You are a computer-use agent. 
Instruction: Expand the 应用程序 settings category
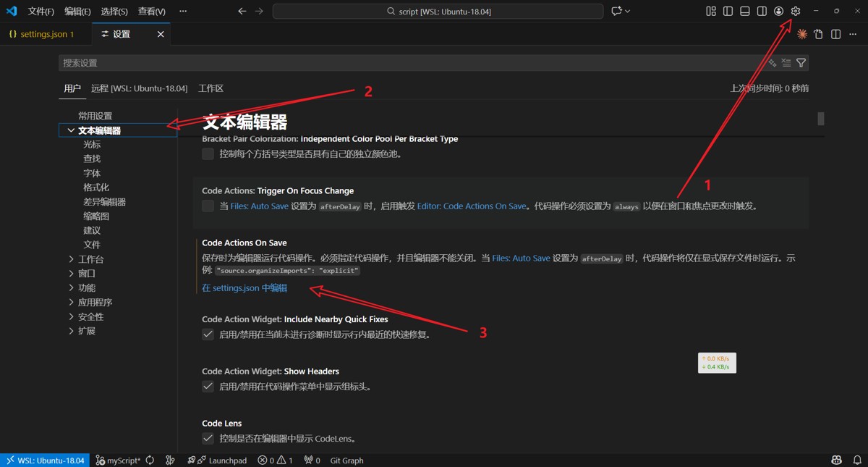click(x=71, y=303)
